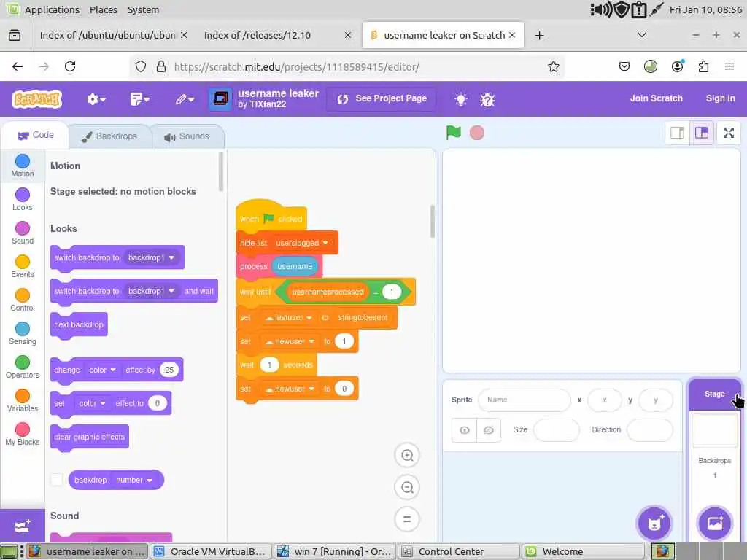The image size is (747, 560).
Task: Switch to small stage layout
Action: coord(677,133)
